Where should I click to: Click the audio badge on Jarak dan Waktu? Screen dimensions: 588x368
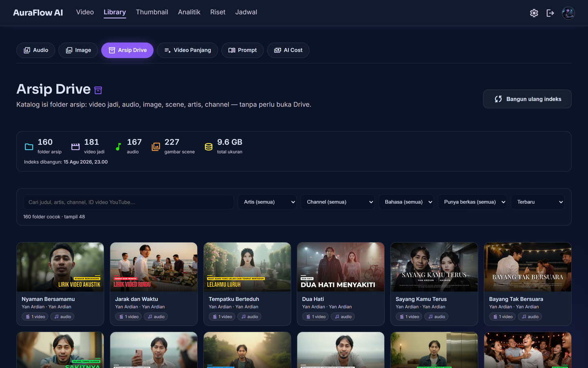[156, 316]
